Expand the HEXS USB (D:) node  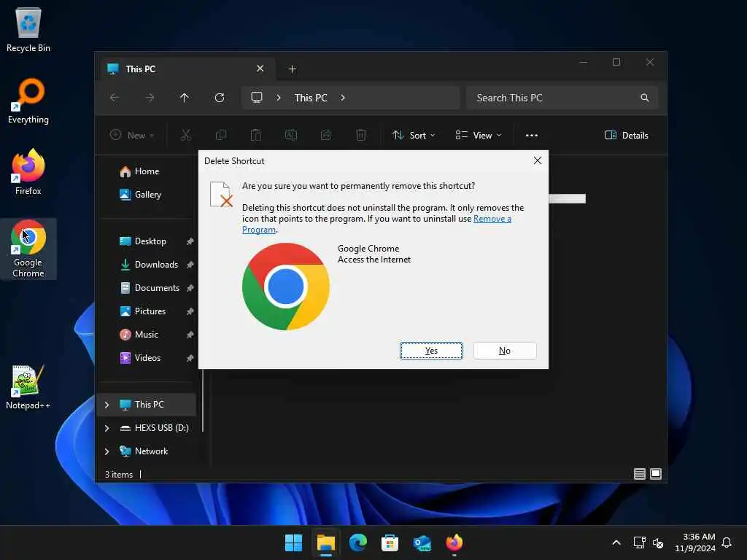click(107, 428)
